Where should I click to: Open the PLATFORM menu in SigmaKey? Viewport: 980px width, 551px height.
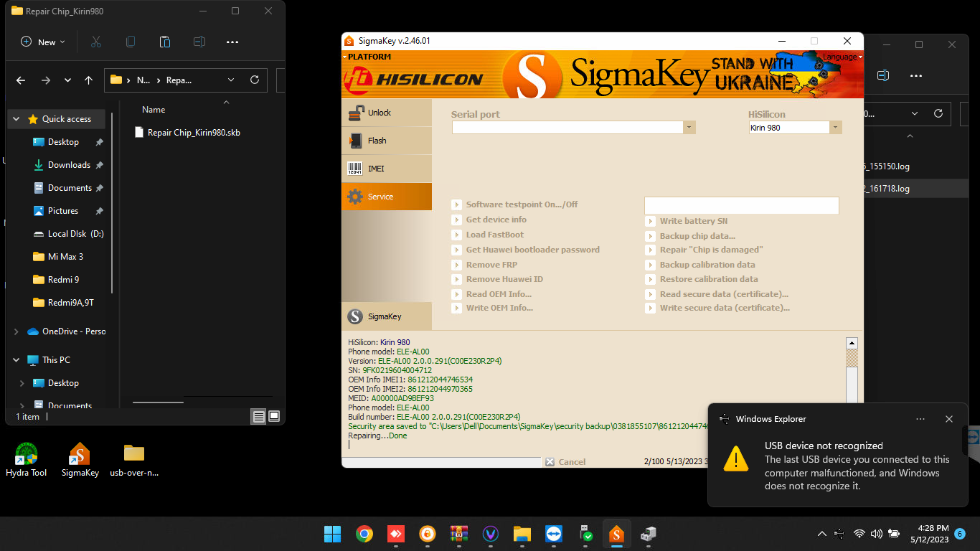(x=367, y=57)
